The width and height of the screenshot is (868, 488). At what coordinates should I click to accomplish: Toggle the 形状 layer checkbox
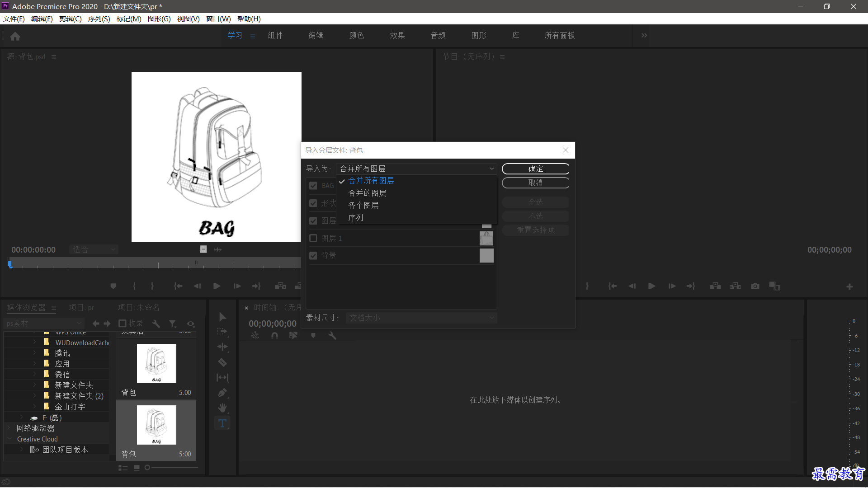313,203
